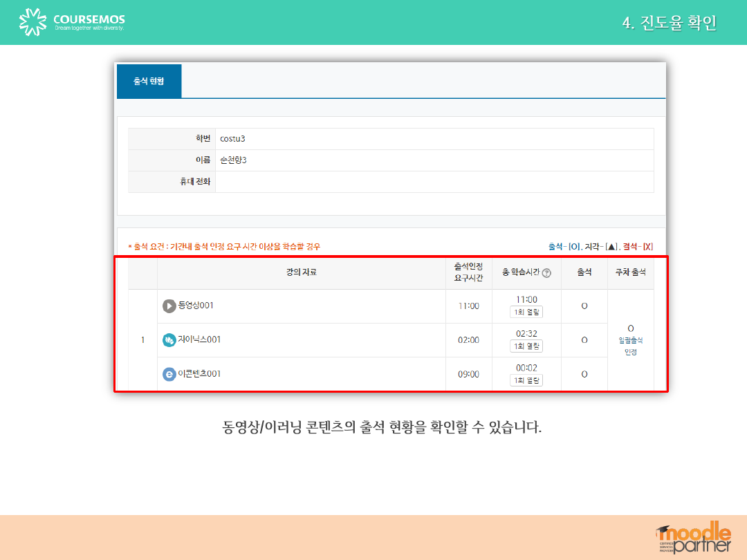
Task: Switch to the 출석 현황 tab
Action: pyautogui.click(x=149, y=81)
